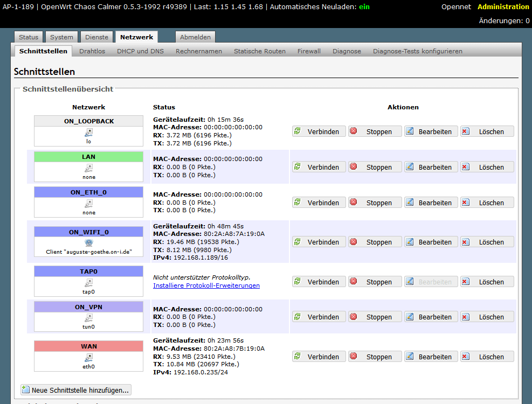Open the Drahtlos subtab
532x404 pixels.
click(92, 51)
